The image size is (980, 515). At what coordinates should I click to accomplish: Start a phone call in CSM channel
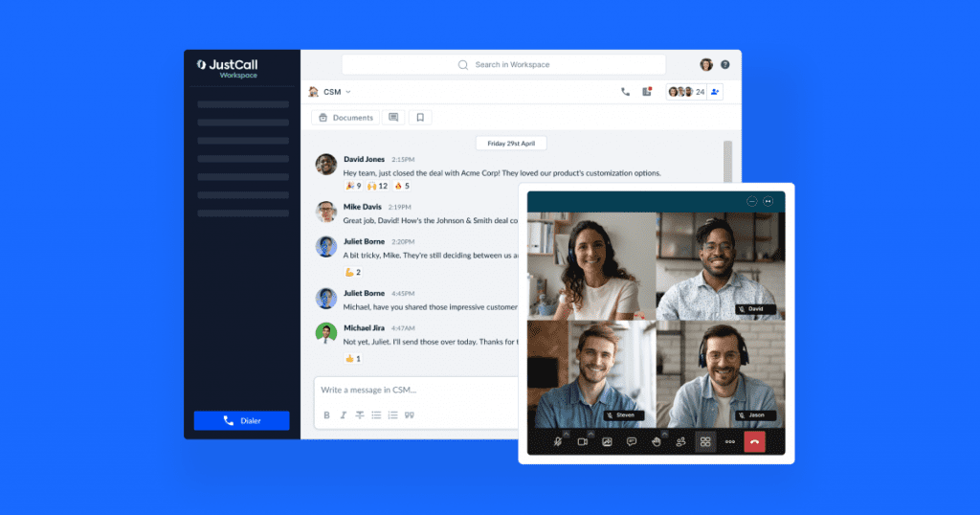click(x=625, y=92)
